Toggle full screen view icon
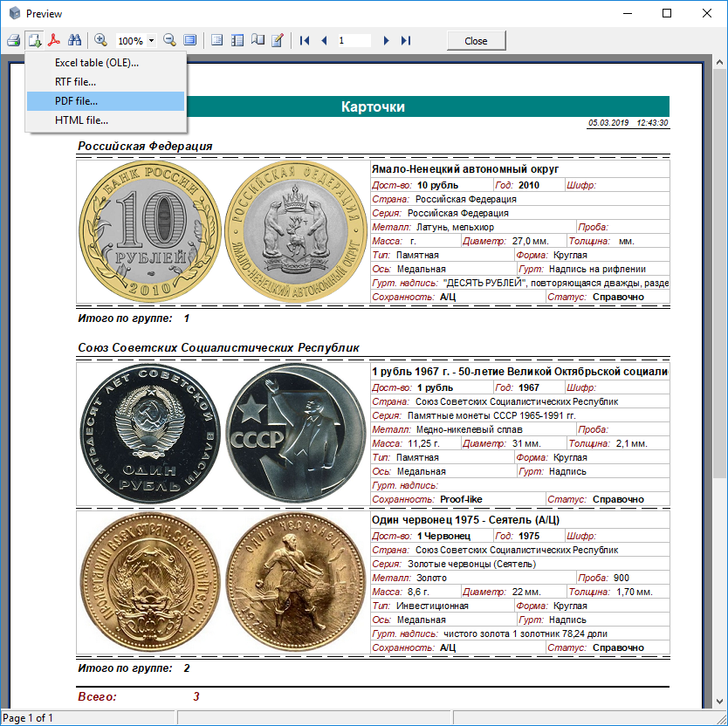Viewport: 728px width, 726px height. pos(189,40)
